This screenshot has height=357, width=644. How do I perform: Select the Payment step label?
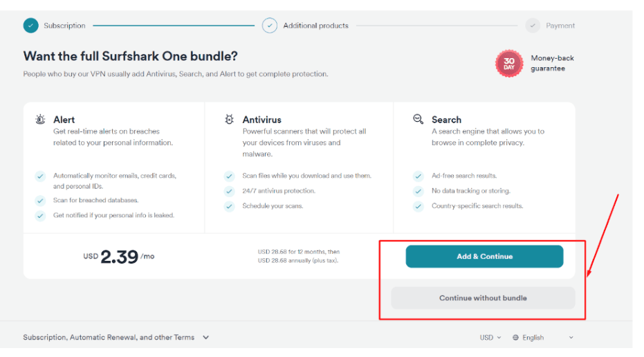pos(560,26)
